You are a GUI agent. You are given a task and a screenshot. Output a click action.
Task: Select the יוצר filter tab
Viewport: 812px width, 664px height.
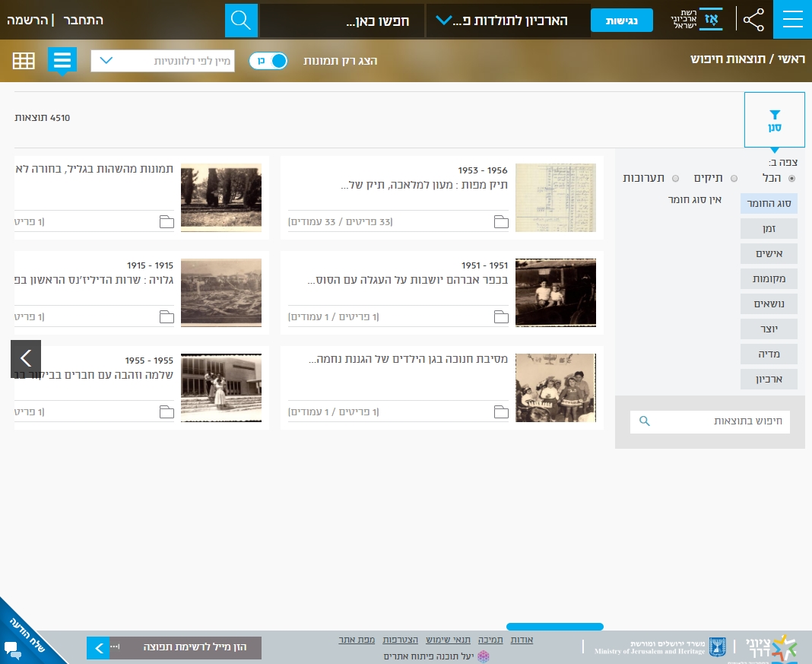(x=769, y=329)
